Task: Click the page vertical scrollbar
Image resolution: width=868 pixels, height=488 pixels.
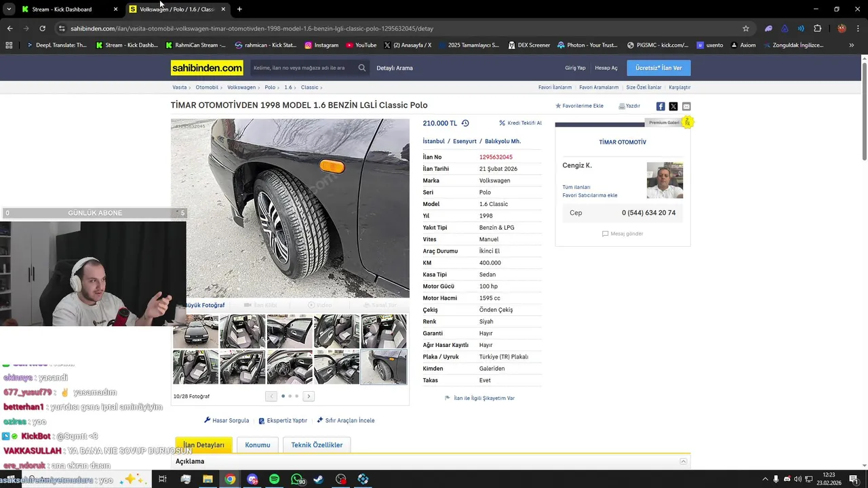Action: [x=865, y=112]
